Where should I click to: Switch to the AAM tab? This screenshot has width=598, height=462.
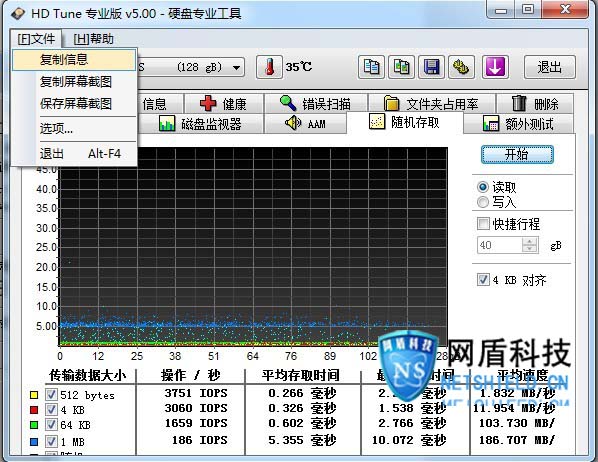[x=305, y=124]
